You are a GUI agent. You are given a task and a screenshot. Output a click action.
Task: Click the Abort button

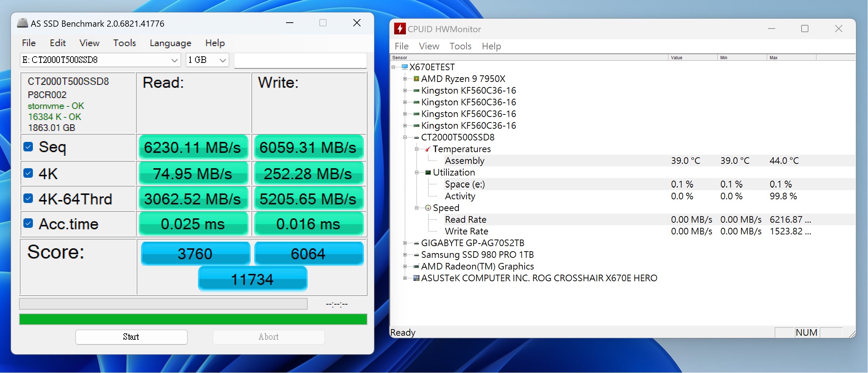(269, 336)
